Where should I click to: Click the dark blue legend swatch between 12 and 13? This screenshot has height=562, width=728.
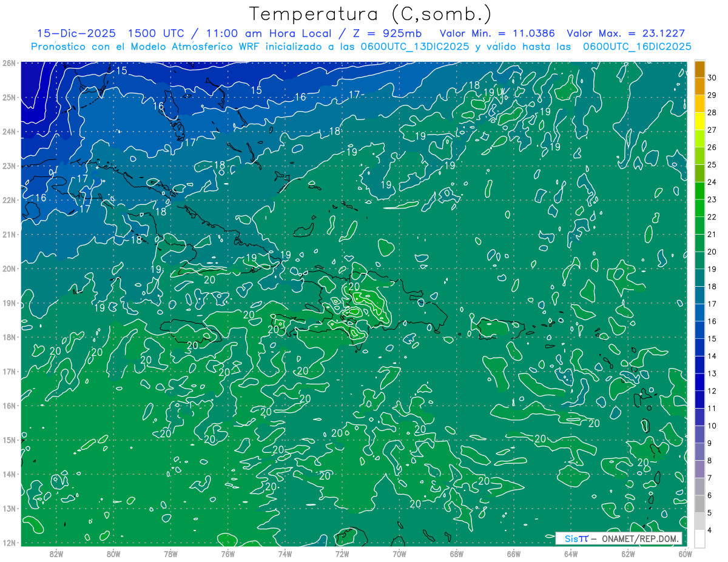tap(699, 383)
